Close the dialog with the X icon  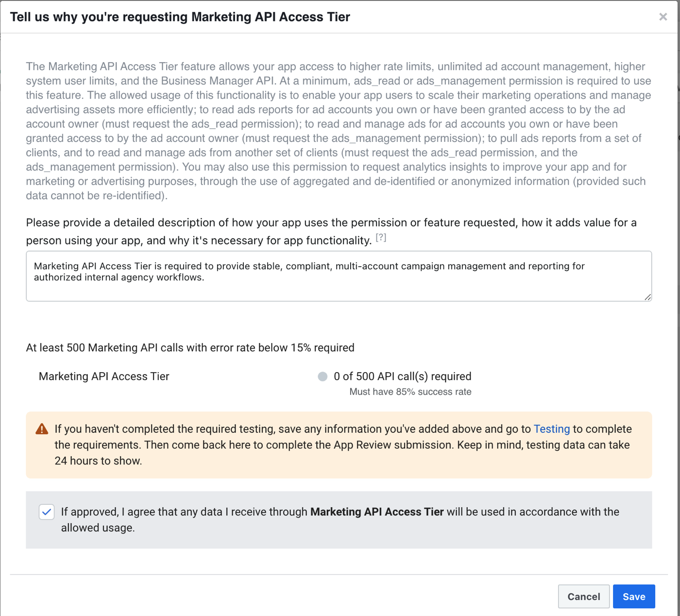click(663, 17)
